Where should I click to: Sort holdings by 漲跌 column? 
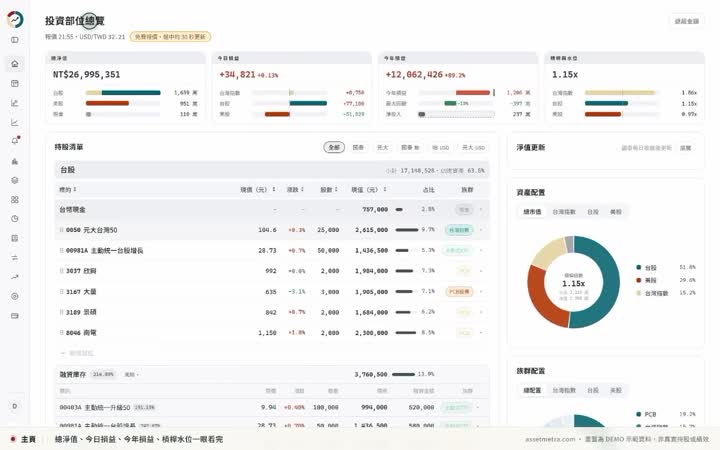click(295, 190)
